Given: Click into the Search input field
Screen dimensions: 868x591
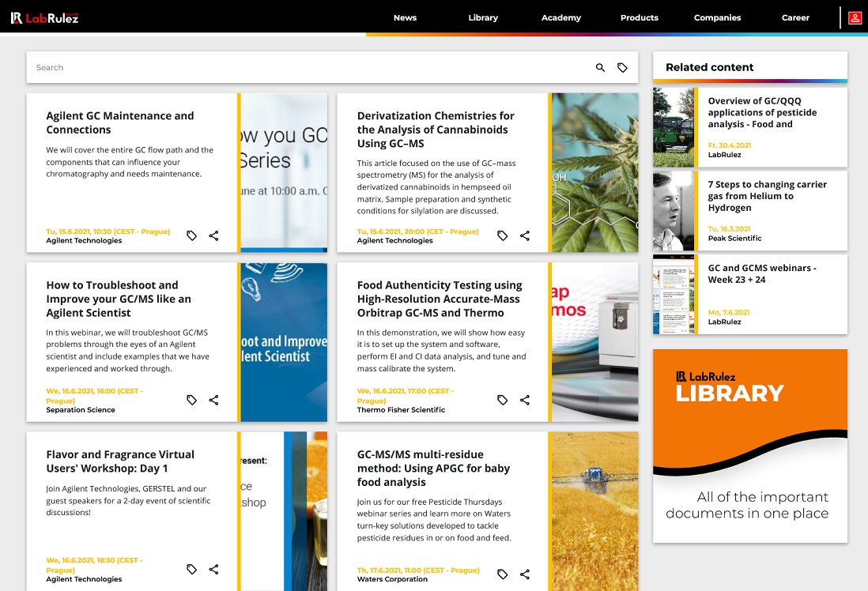Looking at the screenshot, I should [x=310, y=67].
